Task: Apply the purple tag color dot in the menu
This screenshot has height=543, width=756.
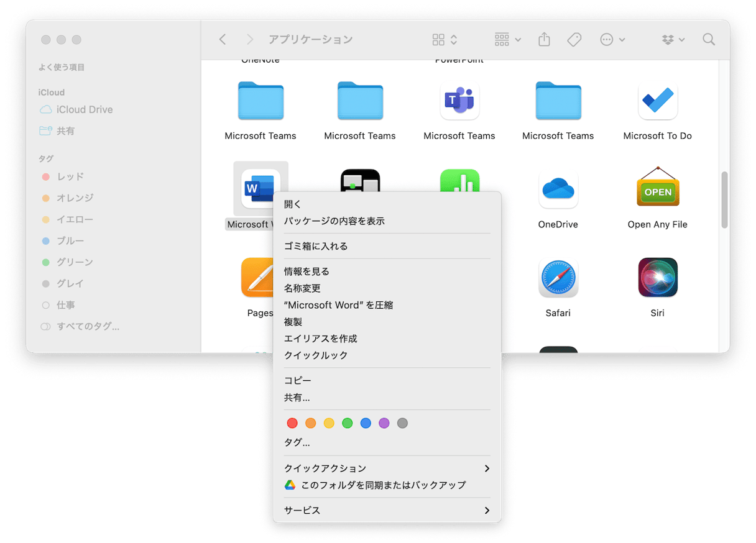Action: 384,423
